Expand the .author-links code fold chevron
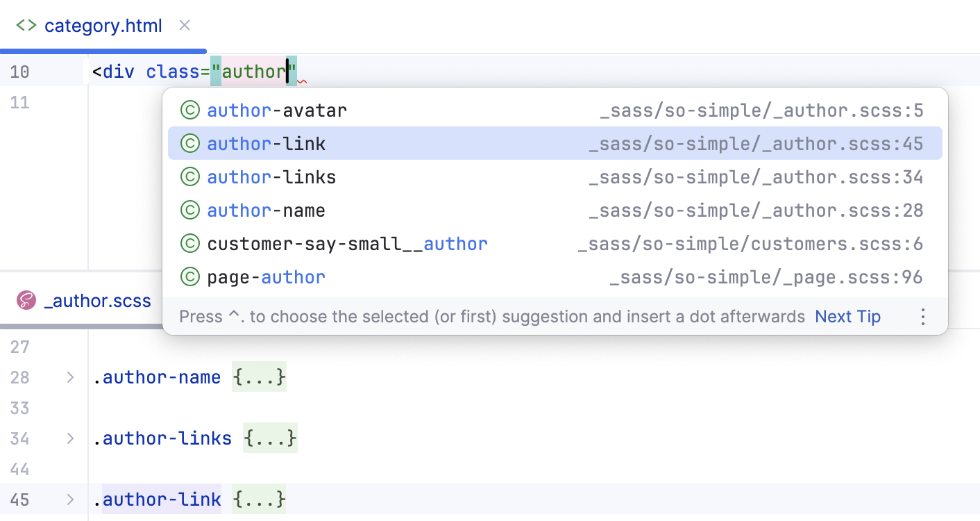Viewport: 980px width, 521px height. [69, 438]
